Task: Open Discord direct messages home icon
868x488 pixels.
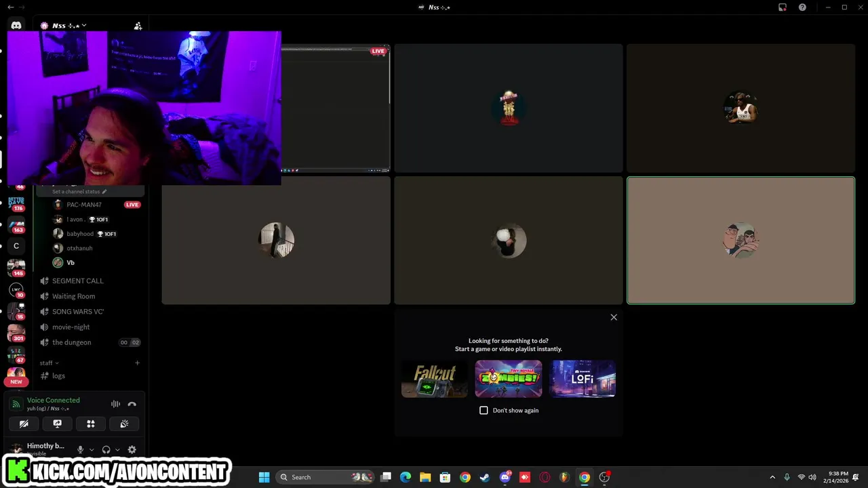Action: pyautogui.click(x=16, y=25)
